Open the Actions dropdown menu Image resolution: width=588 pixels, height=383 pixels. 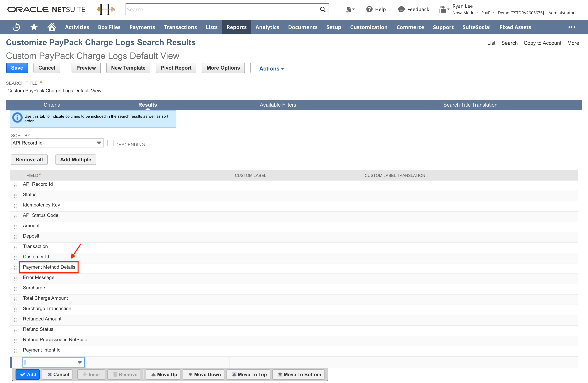click(x=271, y=68)
